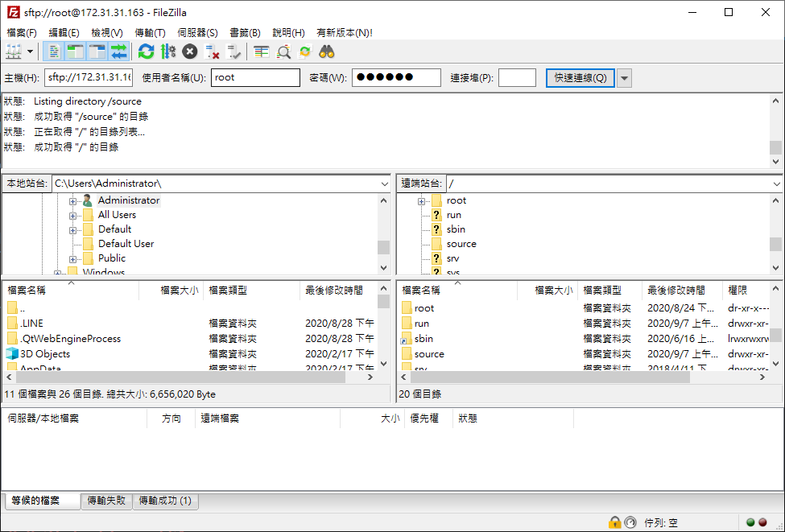
Task: Switch to 傳輸失敗 tab
Action: point(106,501)
